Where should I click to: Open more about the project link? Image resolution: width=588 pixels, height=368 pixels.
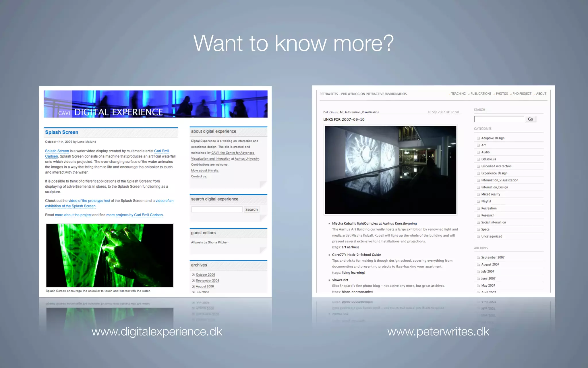click(73, 215)
